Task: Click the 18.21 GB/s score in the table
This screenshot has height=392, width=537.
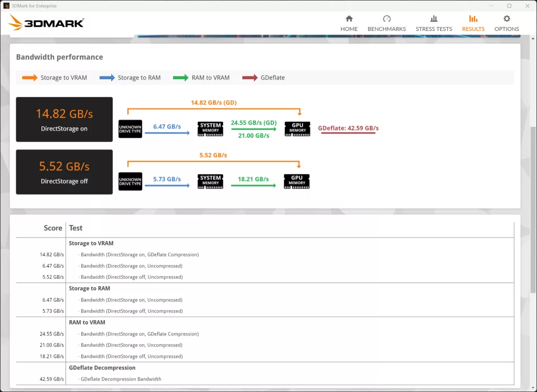Action: (x=52, y=356)
